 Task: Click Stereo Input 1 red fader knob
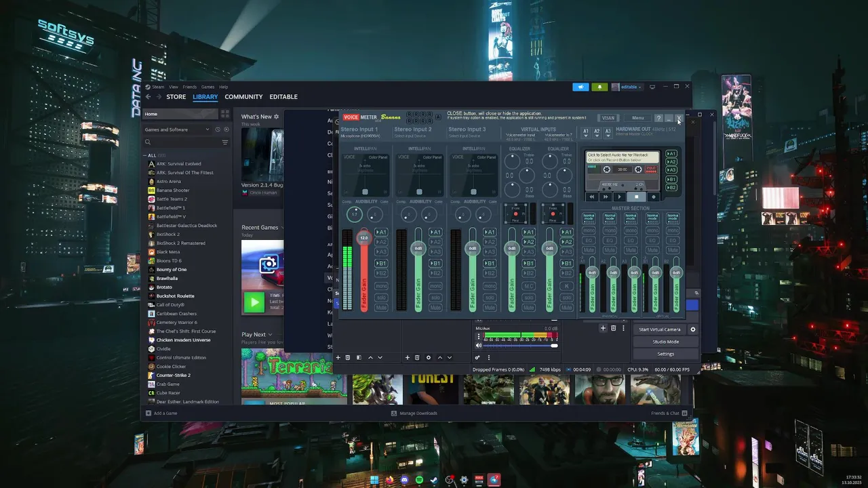pos(364,238)
